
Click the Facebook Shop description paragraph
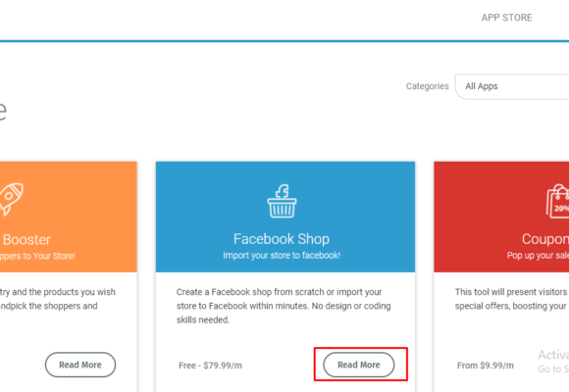[284, 306]
